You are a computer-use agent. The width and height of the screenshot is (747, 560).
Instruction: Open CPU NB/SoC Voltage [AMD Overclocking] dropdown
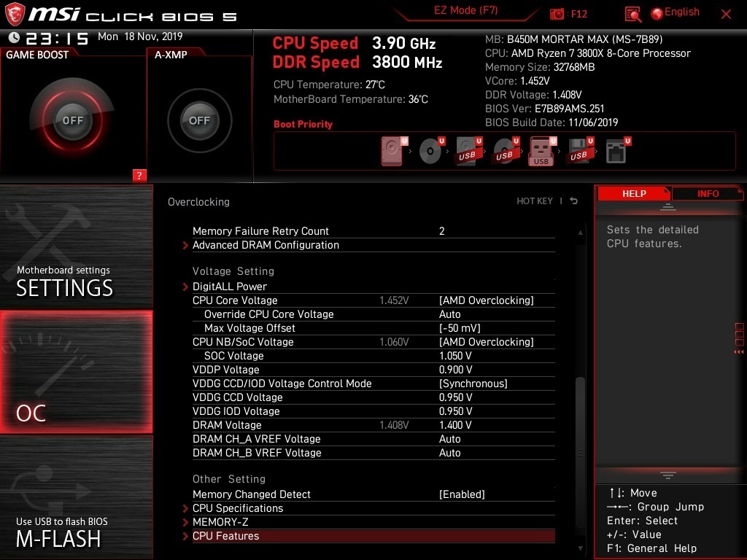(486, 342)
